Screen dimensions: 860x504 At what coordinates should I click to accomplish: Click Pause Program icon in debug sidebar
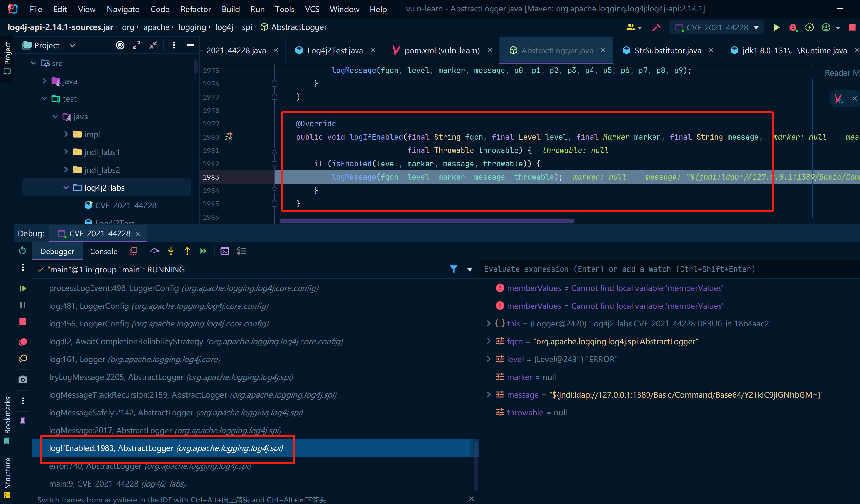point(23,305)
